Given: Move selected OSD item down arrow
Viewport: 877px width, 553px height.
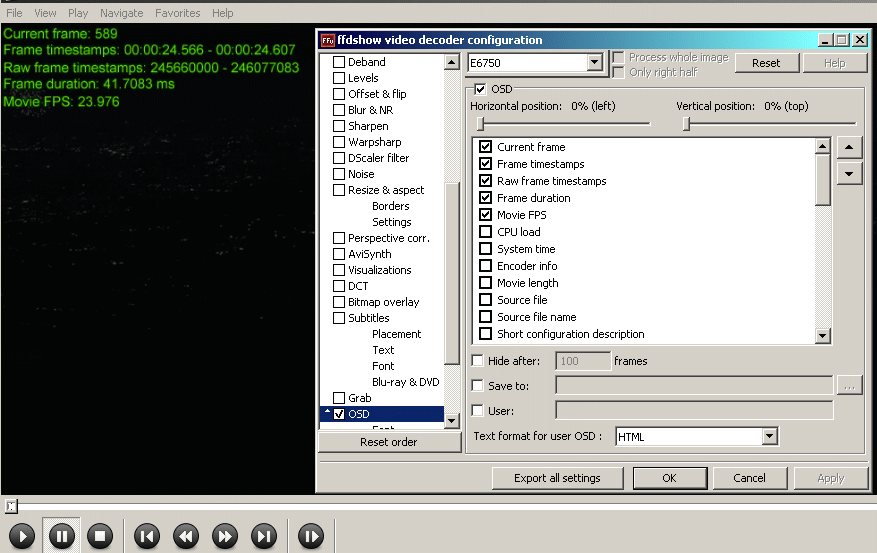Looking at the screenshot, I should tap(849, 173).
